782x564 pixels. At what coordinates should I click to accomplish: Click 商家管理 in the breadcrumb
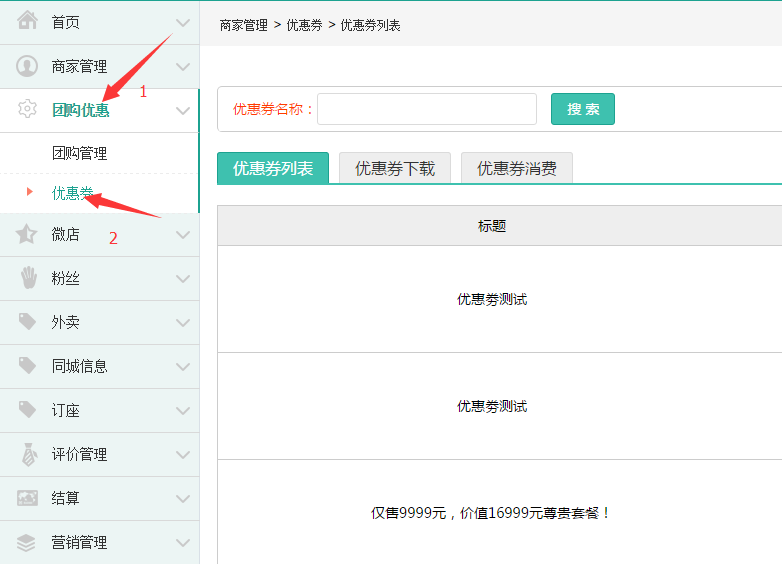[x=243, y=25]
